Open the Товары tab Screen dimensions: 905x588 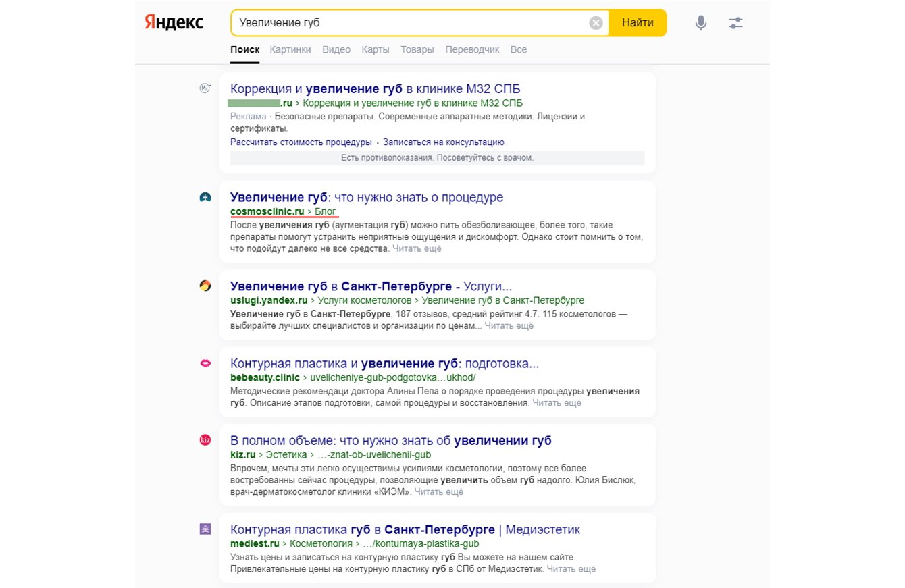point(417,49)
